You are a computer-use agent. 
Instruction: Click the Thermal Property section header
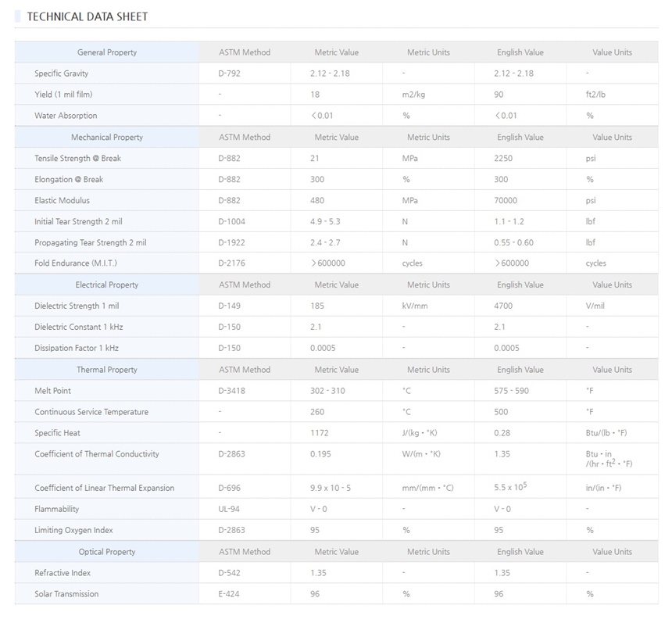[x=107, y=370]
